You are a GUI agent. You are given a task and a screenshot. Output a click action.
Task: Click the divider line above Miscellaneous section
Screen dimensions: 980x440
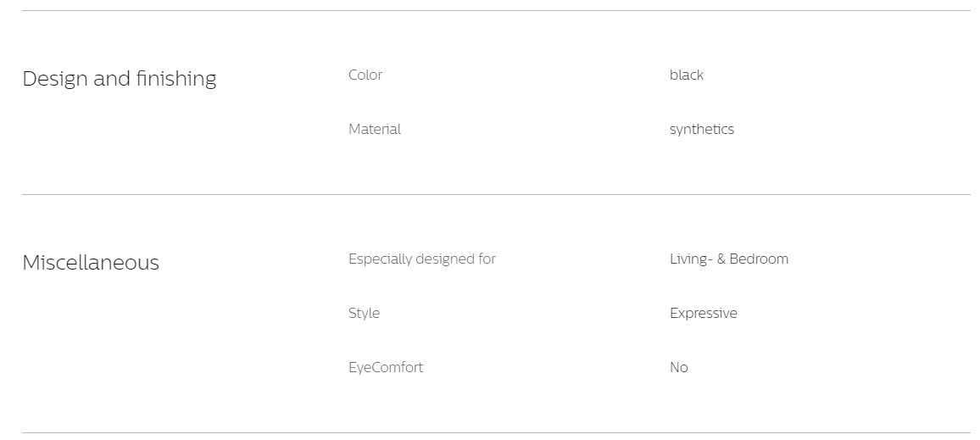pos(496,194)
